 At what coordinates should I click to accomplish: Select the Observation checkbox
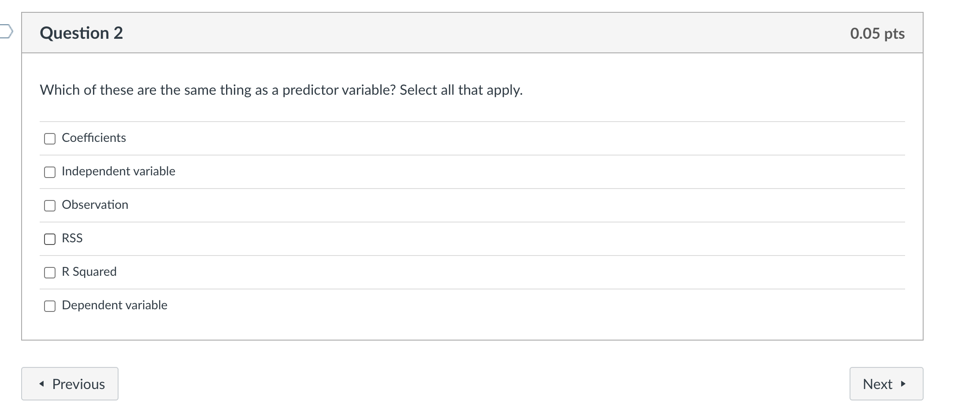click(50, 206)
